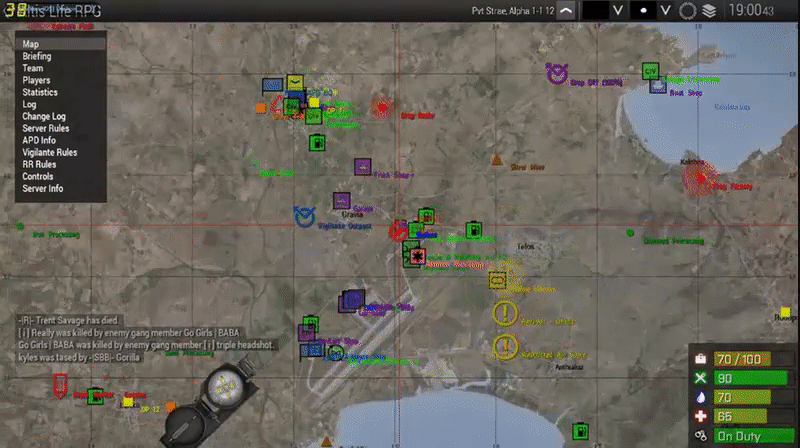Screen dimensions: 800x448
Task: Click the red drug dealer marker north
Action: click(x=382, y=108)
